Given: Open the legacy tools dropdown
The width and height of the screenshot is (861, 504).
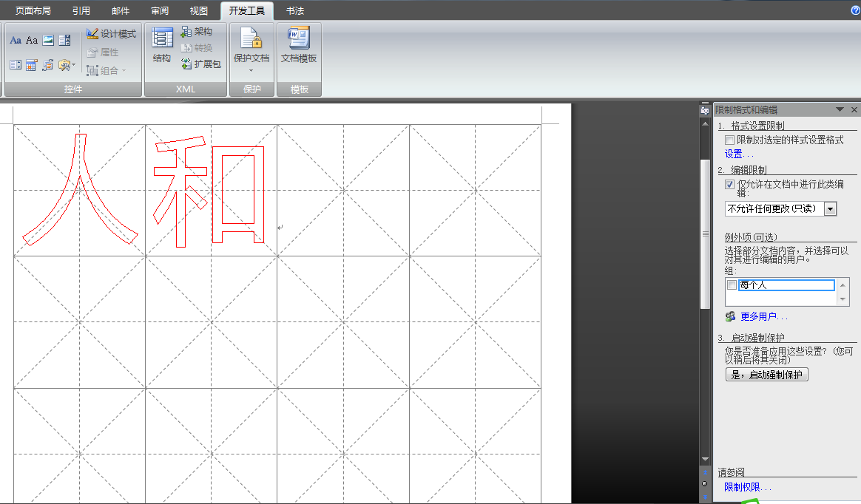Looking at the screenshot, I should (x=67, y=65).
